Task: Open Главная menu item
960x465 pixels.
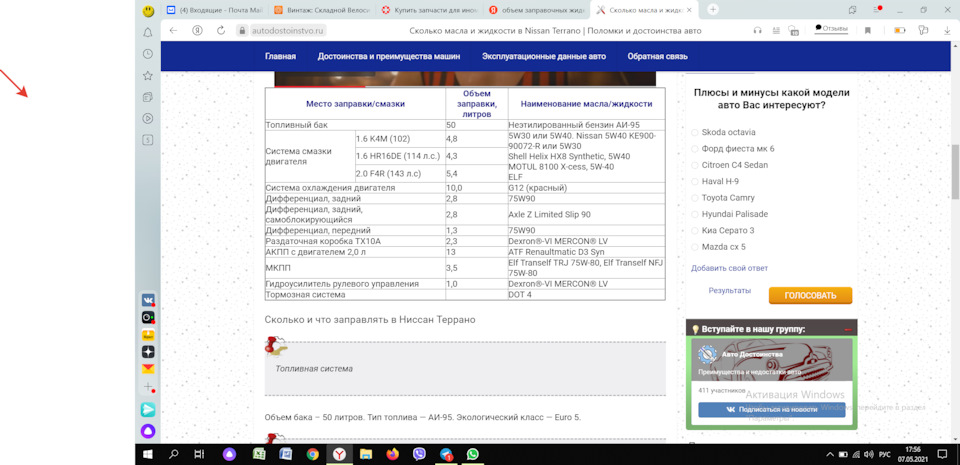Action: (280, 56)
